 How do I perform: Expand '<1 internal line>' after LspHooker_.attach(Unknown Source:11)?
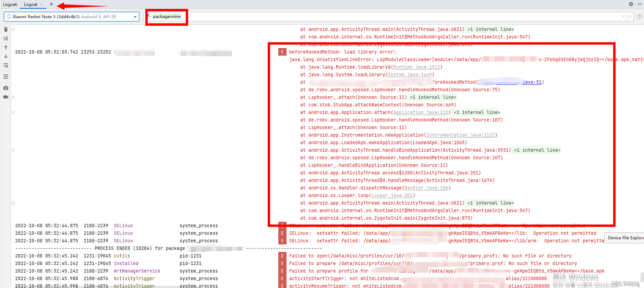[x=433, y=97]
